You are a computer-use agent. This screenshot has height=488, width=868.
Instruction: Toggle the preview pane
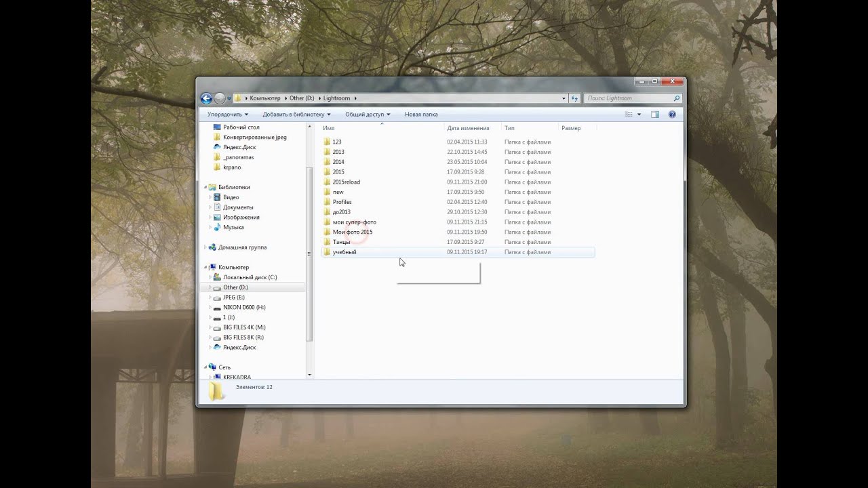[655, 115]
